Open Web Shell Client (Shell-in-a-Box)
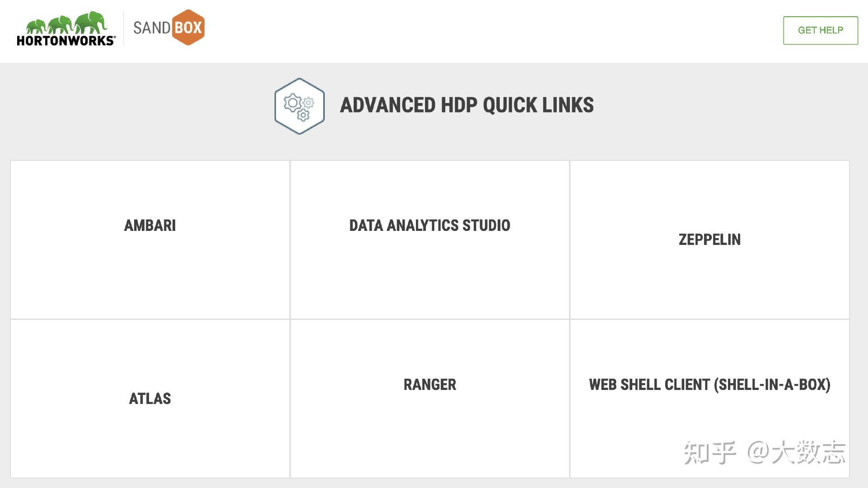 click(709, 385)
